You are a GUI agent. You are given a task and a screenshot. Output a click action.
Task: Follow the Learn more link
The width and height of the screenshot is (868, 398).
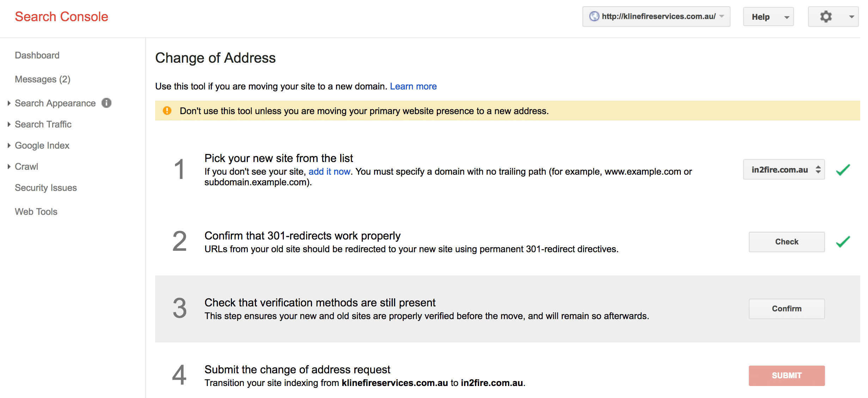[413, 86]
